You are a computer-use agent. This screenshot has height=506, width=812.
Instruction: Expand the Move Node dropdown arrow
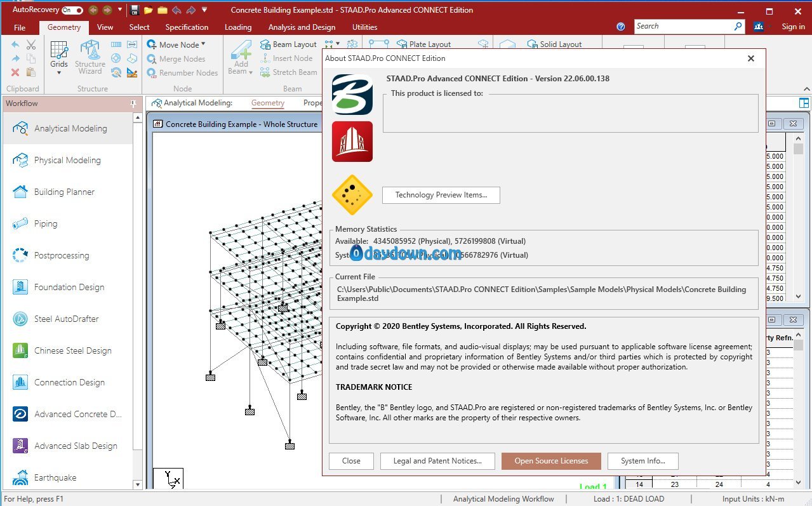[x=203, y=44]
